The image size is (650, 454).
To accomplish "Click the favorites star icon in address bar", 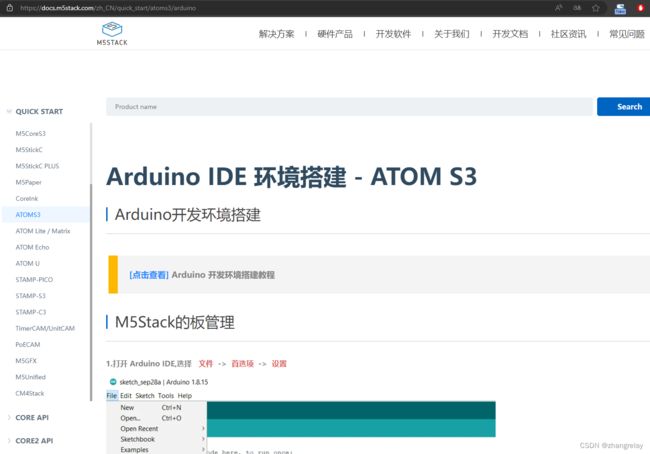I will tap(596, 8).
